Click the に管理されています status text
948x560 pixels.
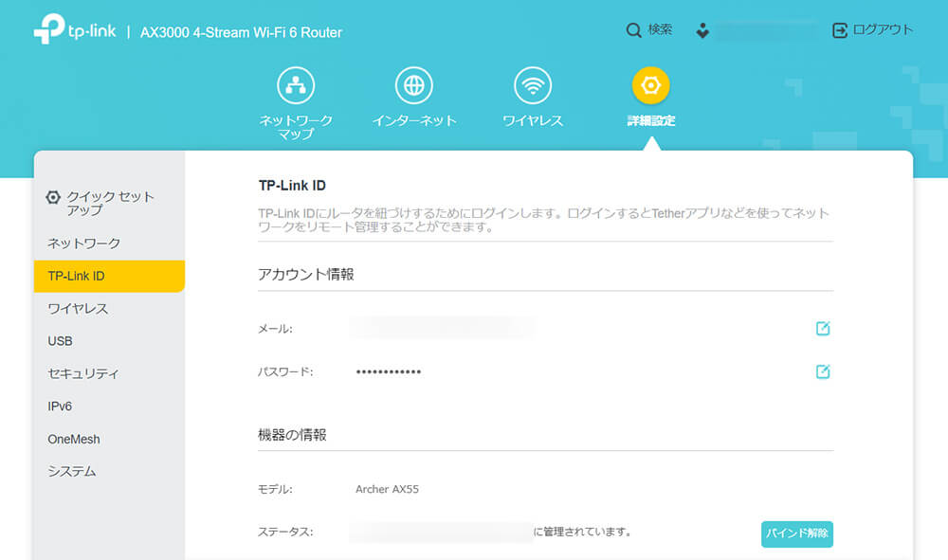[583, 532]
